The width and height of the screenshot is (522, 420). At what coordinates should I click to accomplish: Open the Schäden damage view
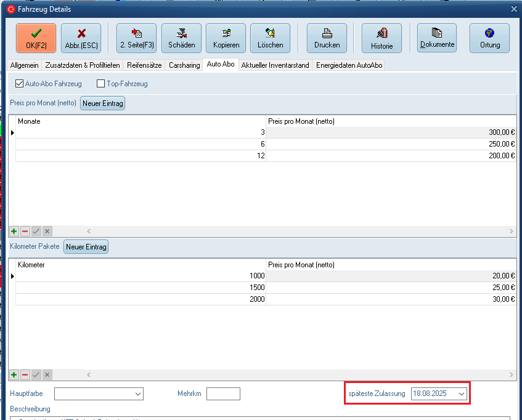[181, 38]
